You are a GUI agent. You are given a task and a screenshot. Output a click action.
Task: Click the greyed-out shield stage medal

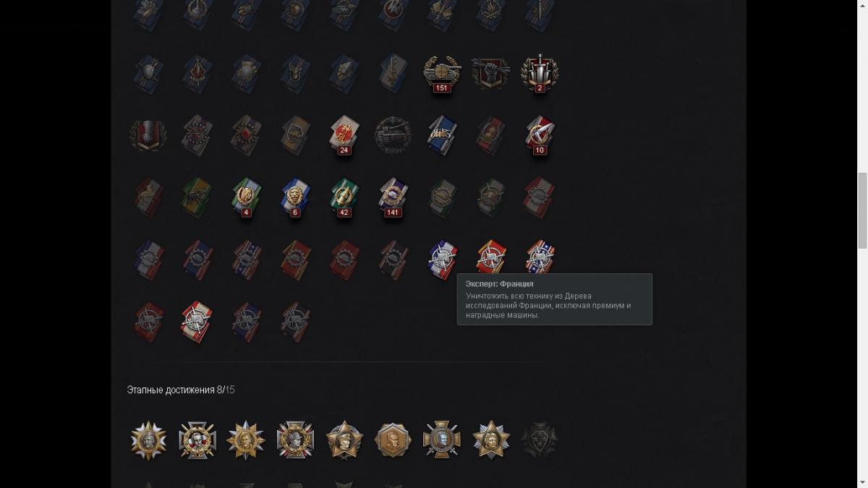[540, 440]
